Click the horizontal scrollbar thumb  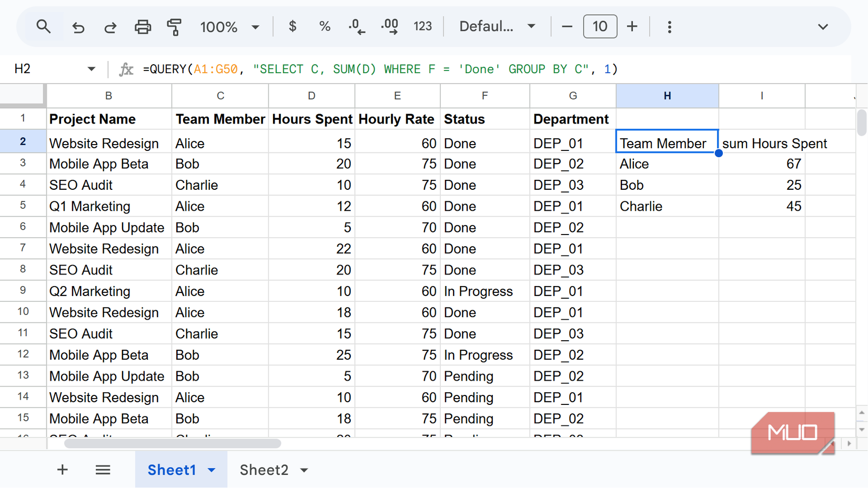[x=173, y=444]
